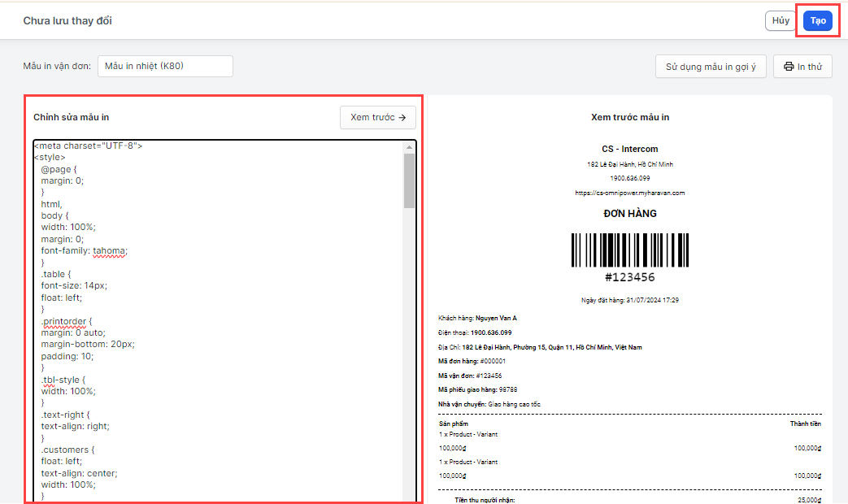Click the CS - Intercom store name
The width and height of the screenshot is (848, 504).
click(x=630, y=149)
